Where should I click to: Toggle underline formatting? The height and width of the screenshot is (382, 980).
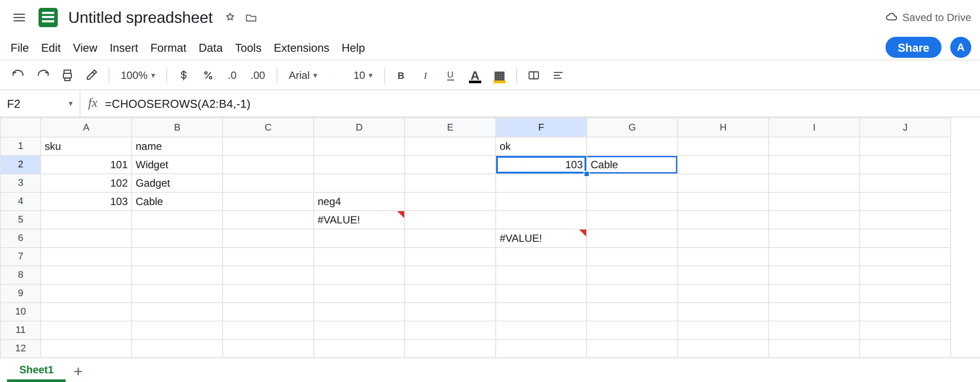450,75
